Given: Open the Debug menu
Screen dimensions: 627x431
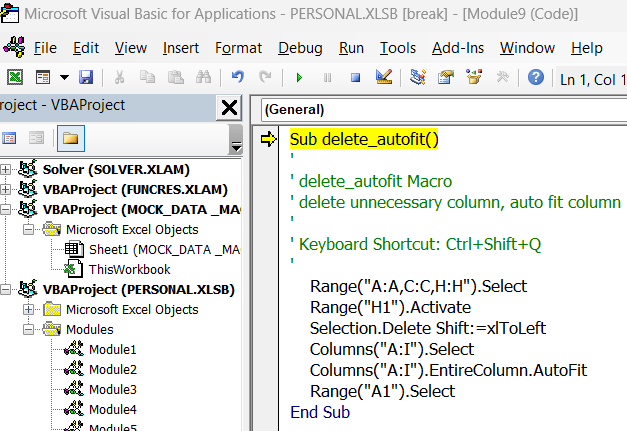Looking at the screenshot, I should (x=300, y=48).
